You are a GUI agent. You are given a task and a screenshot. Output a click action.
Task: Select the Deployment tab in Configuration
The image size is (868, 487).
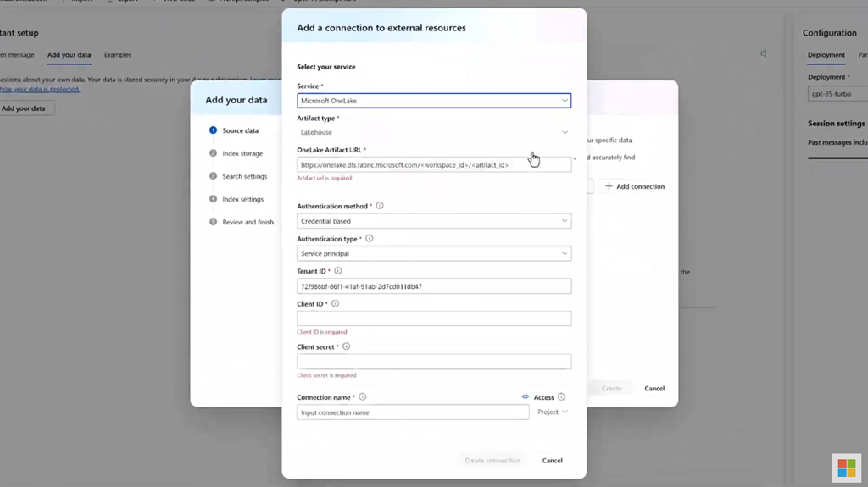826,55
